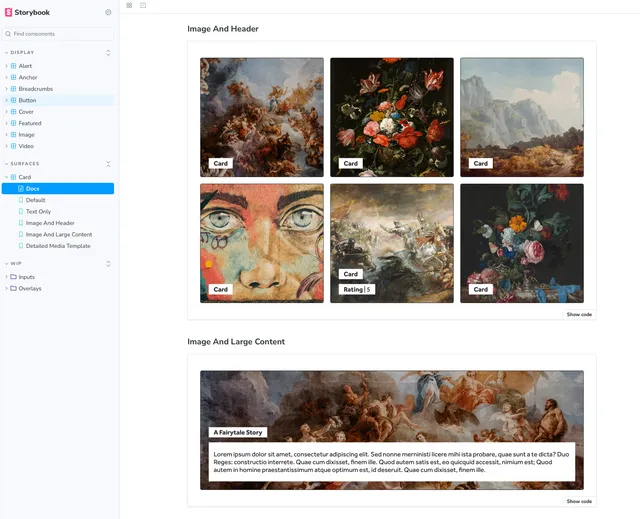Viewport: 640px width, 519px height.
Task: Click the A Fairytale Story title
Action: pyautogui.click(x=238, y=432)
